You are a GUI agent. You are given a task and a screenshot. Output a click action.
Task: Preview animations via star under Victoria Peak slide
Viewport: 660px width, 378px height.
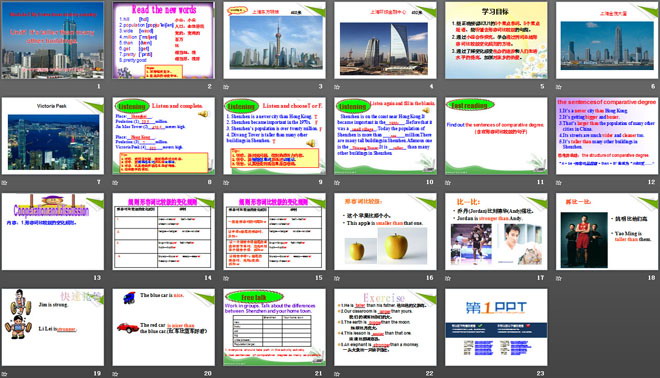tap(4, 183)
